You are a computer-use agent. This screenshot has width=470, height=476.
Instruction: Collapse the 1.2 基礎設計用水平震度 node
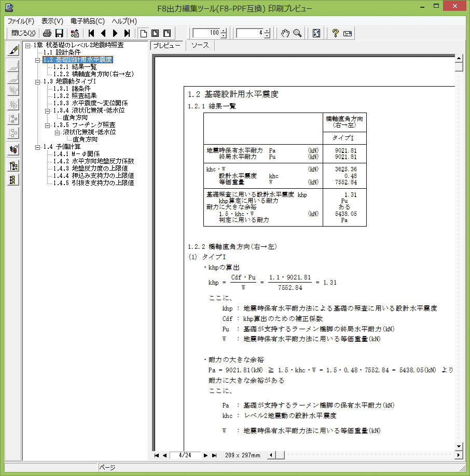pos(37,60)
